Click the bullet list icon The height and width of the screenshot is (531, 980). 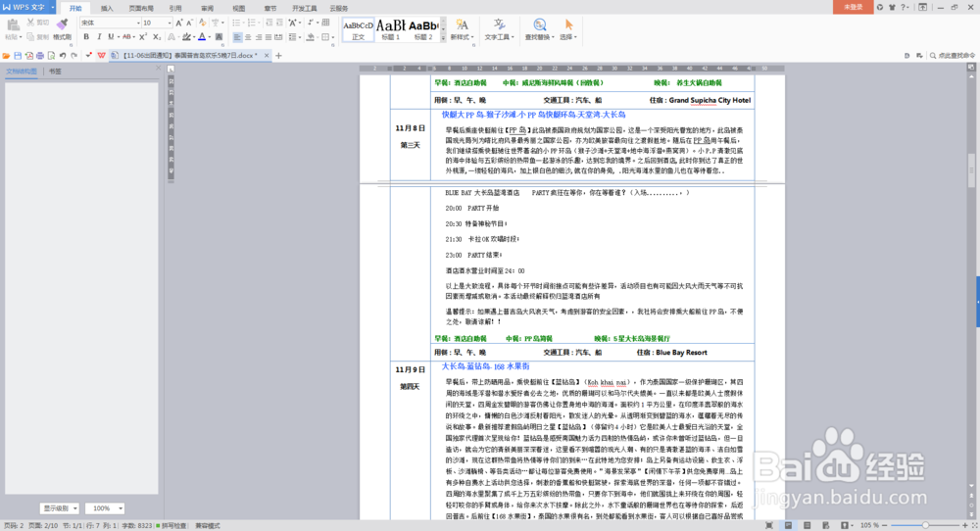(x=236, y=23)
